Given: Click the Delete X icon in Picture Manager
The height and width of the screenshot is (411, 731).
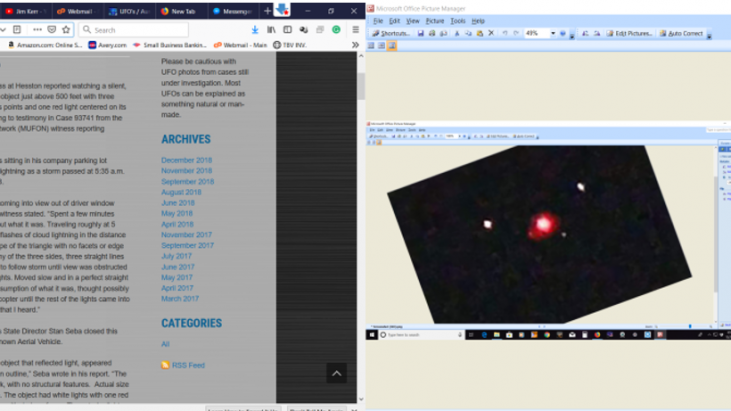Looking at the screenshot, I should (x=491, y=33).
